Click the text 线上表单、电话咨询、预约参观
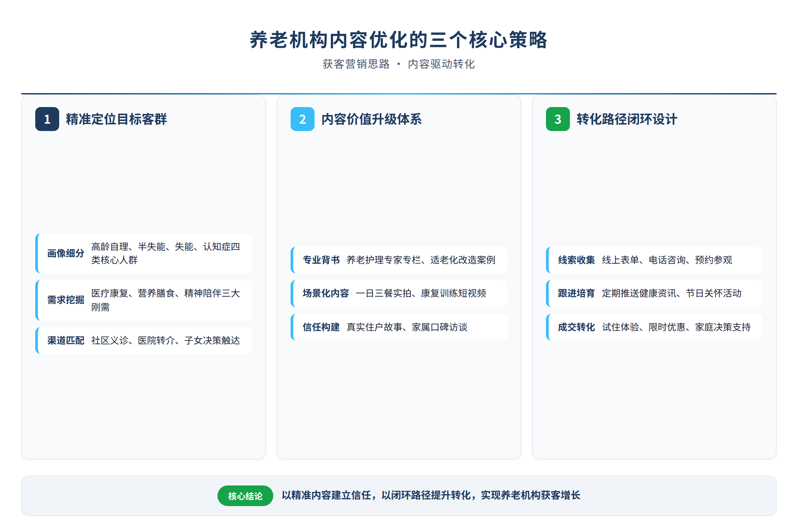This screenshot has width=798, height=532. pos(667,260)
